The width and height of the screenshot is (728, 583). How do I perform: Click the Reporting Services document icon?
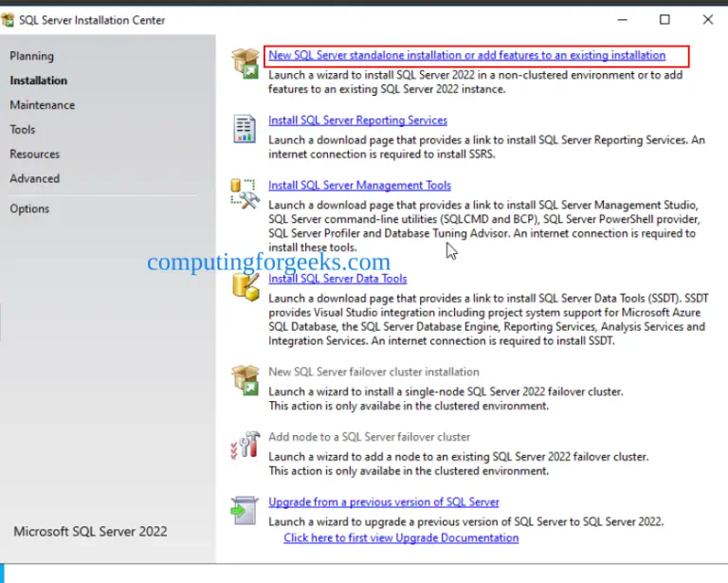tap(245, 128)
